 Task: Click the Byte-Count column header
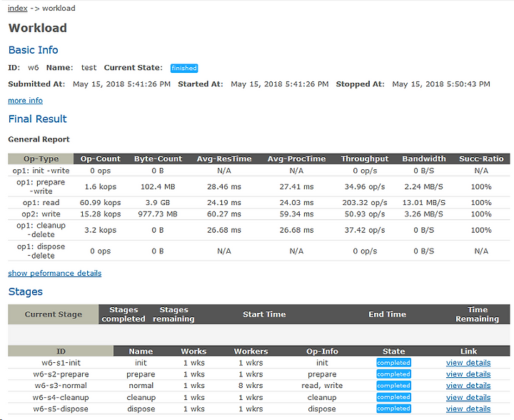(158, 159)
